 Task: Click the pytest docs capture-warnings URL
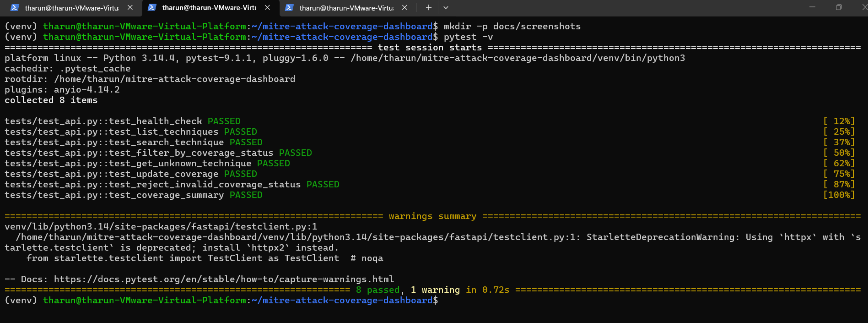[224, 279]
